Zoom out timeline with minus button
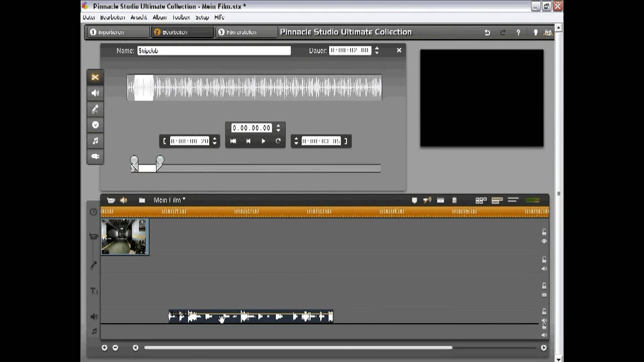Viewport: 644px width, 362px height. tap(115, 347)
